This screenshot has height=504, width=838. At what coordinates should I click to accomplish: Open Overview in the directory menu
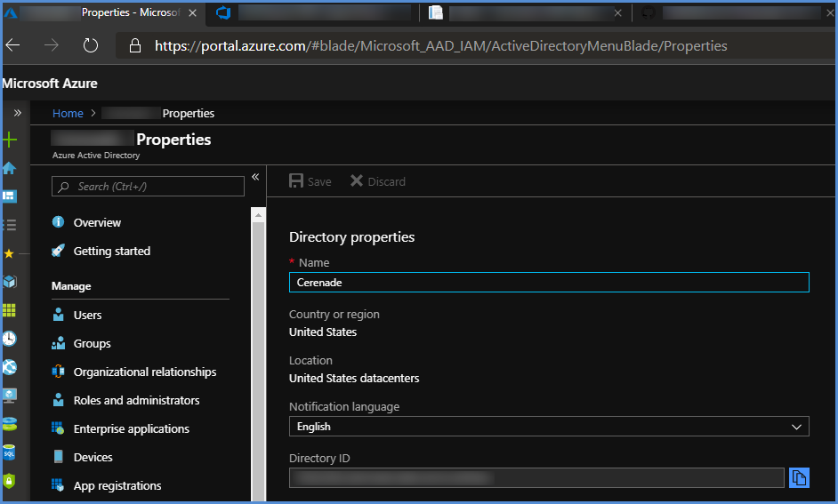(97, 222)
